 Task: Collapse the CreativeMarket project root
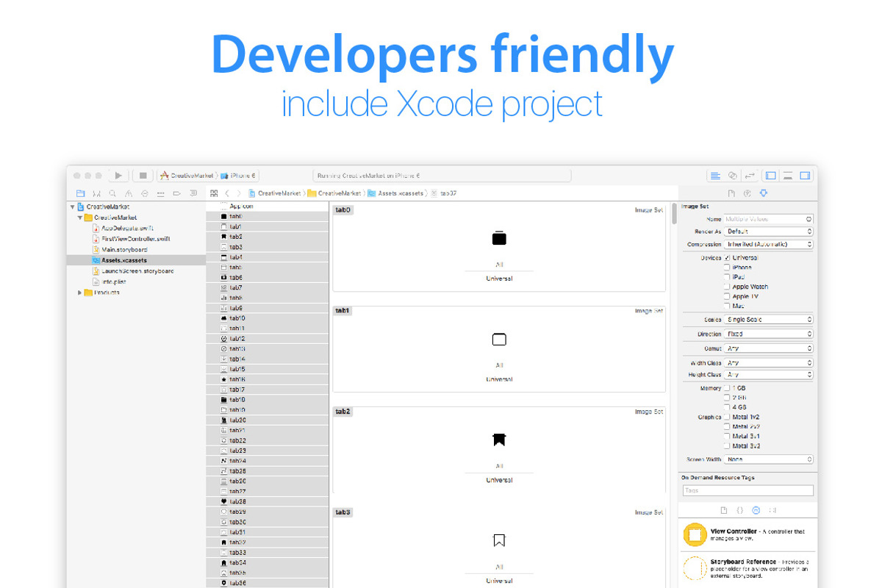71,207
